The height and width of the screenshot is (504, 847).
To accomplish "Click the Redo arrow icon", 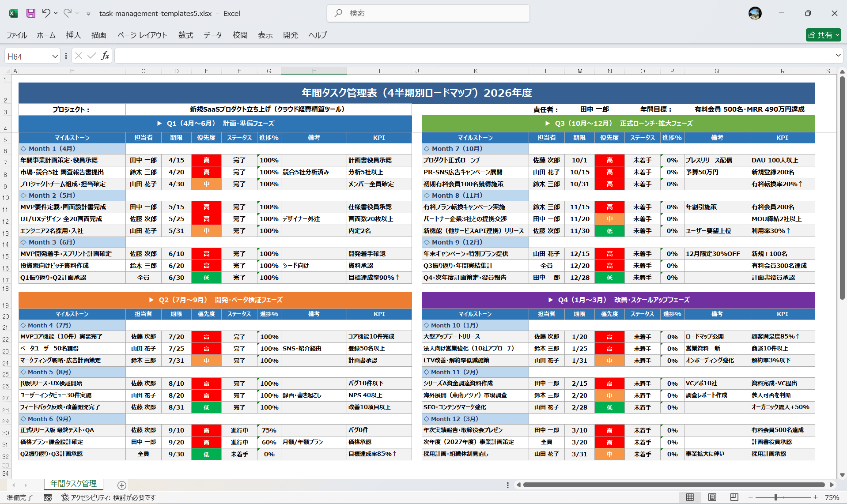I will point(67,13).
